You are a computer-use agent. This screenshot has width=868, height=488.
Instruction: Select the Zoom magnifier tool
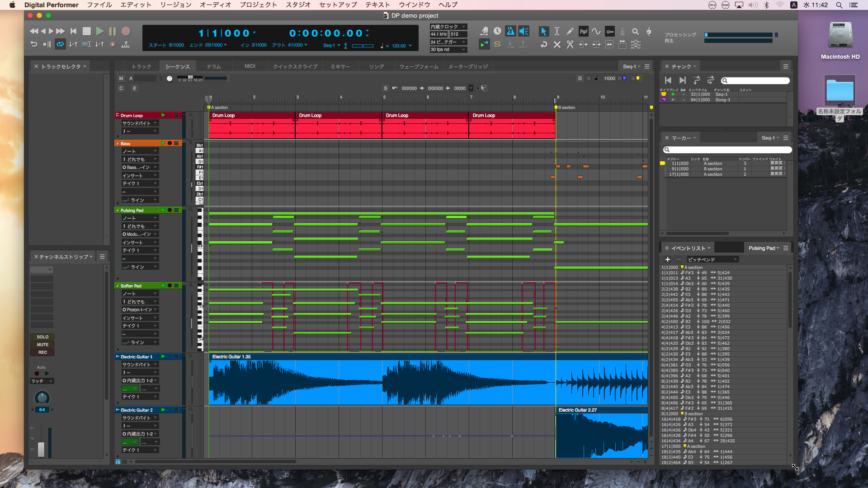(x=635, y=31)
